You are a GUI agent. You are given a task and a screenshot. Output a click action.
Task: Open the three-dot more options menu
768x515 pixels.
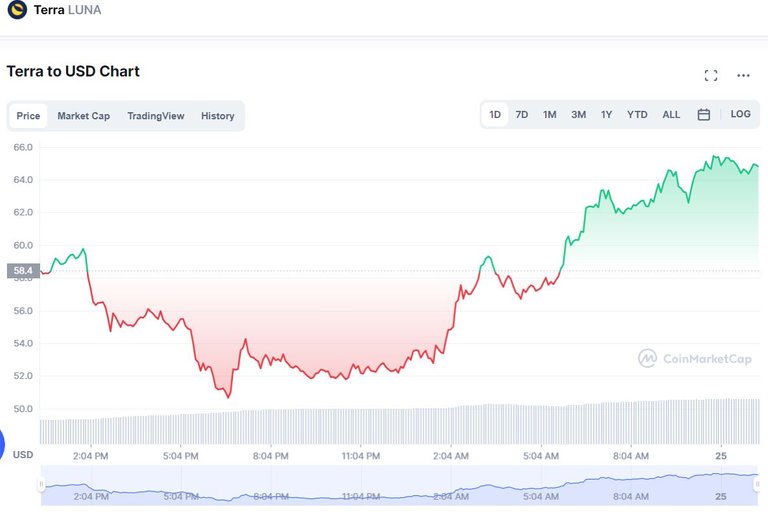(743, 75)
